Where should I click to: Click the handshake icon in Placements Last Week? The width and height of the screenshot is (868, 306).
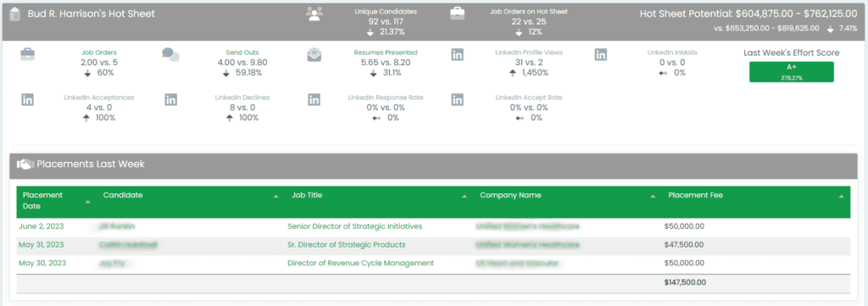25,164
